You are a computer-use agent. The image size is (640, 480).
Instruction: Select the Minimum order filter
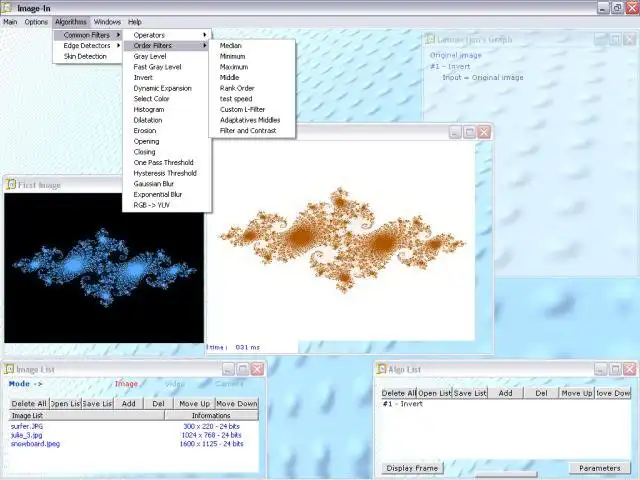[x=252, y=56]
